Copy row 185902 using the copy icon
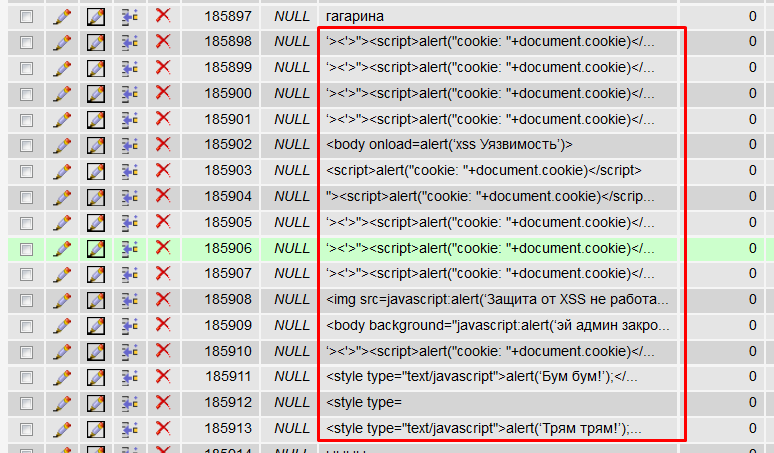 [x=129, y=145]
